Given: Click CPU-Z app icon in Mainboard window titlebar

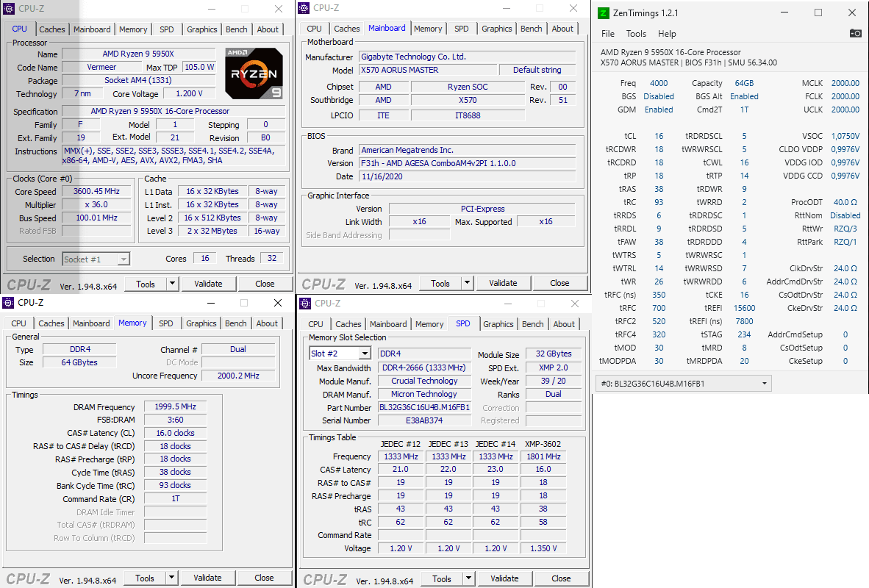Looking at the screenshot, I should (x=304, y=8).
